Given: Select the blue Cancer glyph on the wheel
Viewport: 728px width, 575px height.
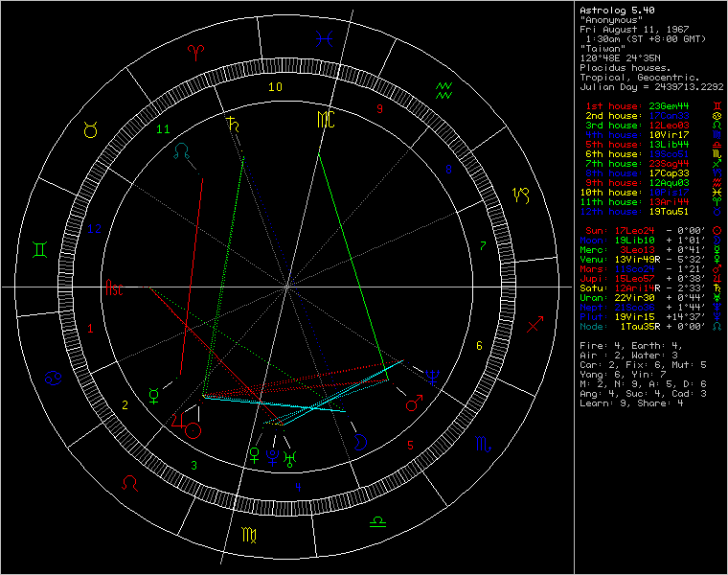Looking at the screenshot, I should (x=53, y=379).
